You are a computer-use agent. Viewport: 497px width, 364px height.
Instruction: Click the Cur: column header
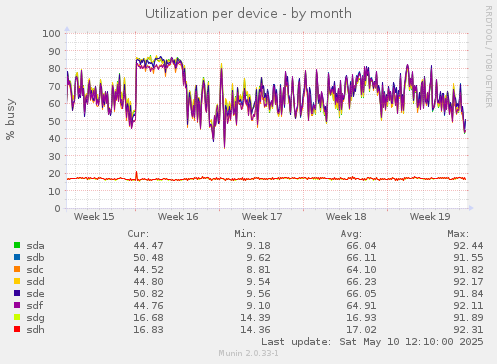click(138, 234)
